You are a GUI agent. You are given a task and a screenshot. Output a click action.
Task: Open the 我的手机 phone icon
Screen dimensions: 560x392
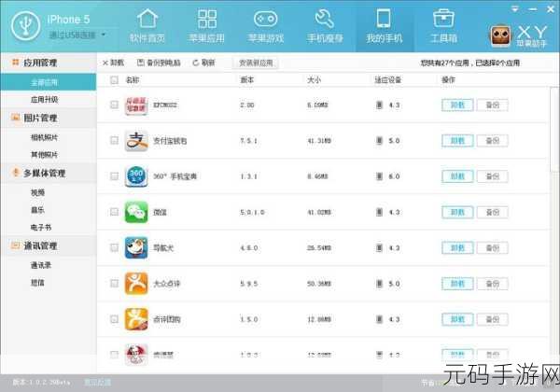coord(384,19)
